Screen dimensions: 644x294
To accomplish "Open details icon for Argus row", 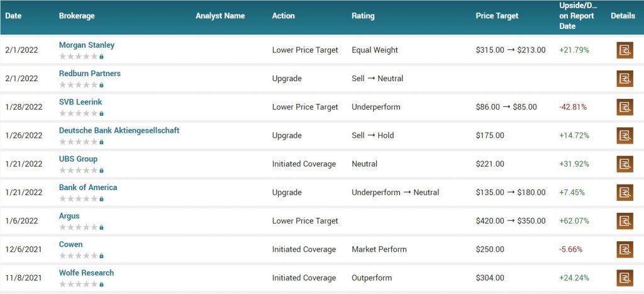I will point(625,221).
